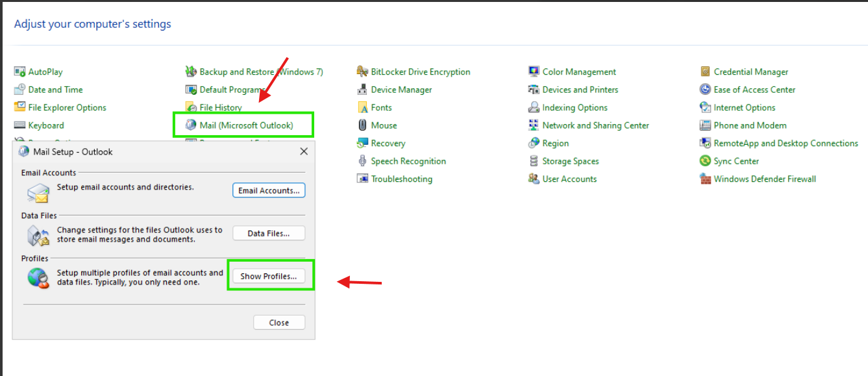Open the Ease of Access Center link
The height and width of the screenshot is (376, 868).
point(754,90)
